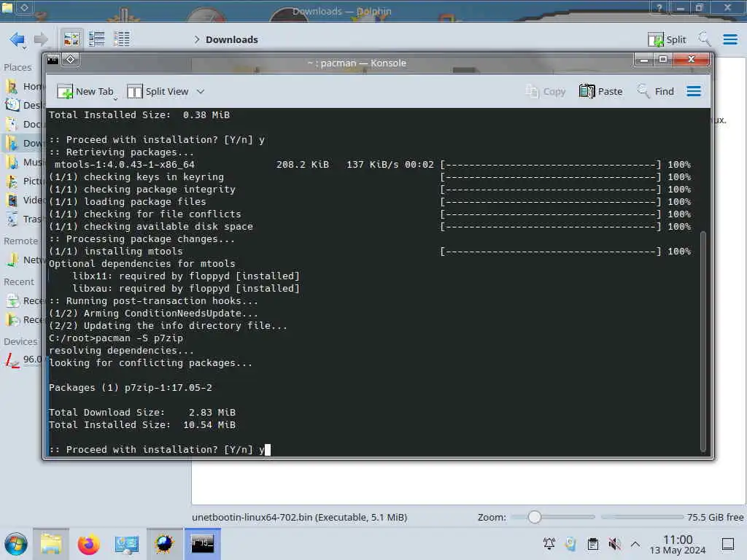Click the Dolphin window icon in title bar

(7, 7)
